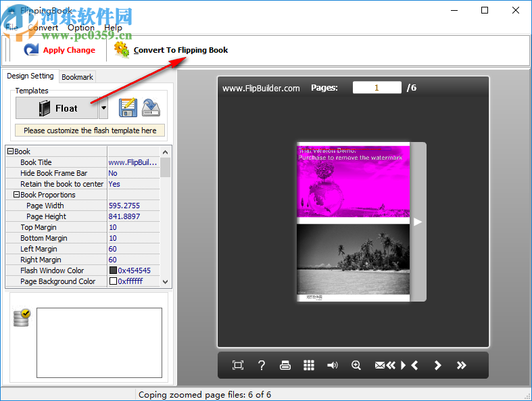Click the property list scroll down arrow
The image size is (532, 401).
165,282
